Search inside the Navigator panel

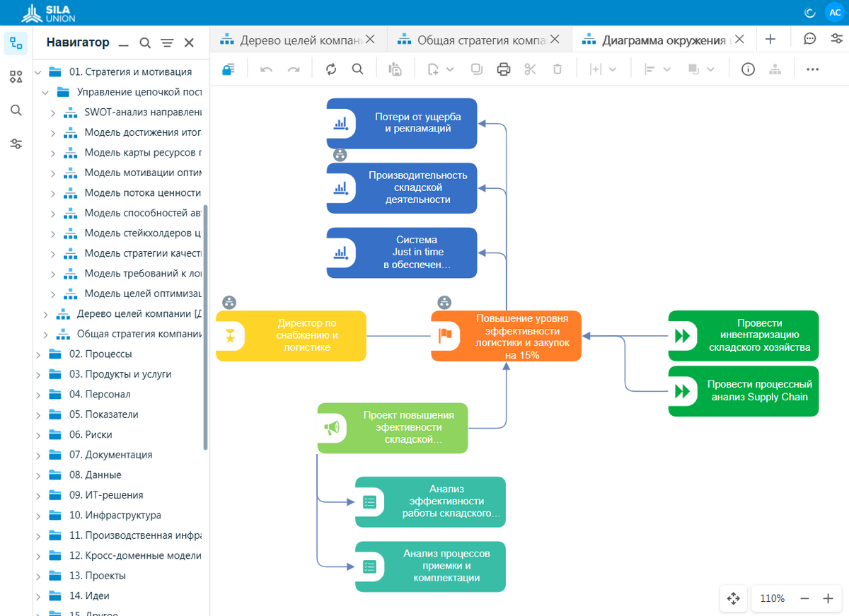(x=145, y=43)
